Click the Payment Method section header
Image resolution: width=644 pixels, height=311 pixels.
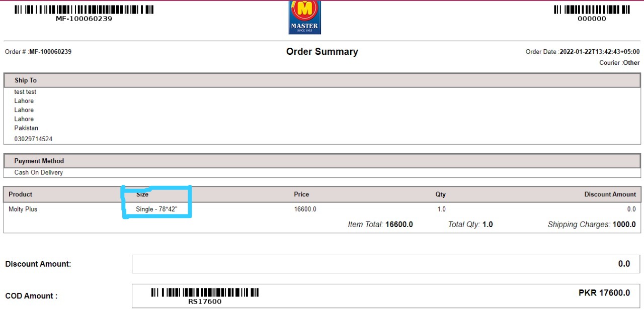tap(39, 161)
